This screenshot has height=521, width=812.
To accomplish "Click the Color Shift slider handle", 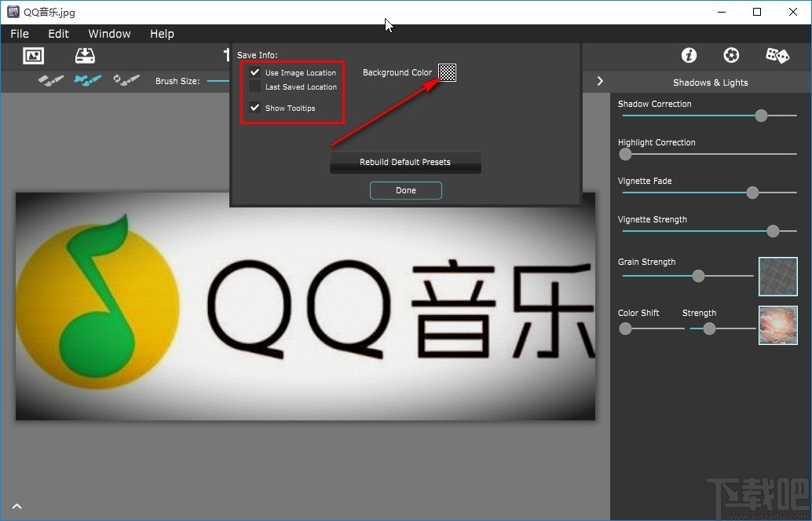I will (626, 328).
